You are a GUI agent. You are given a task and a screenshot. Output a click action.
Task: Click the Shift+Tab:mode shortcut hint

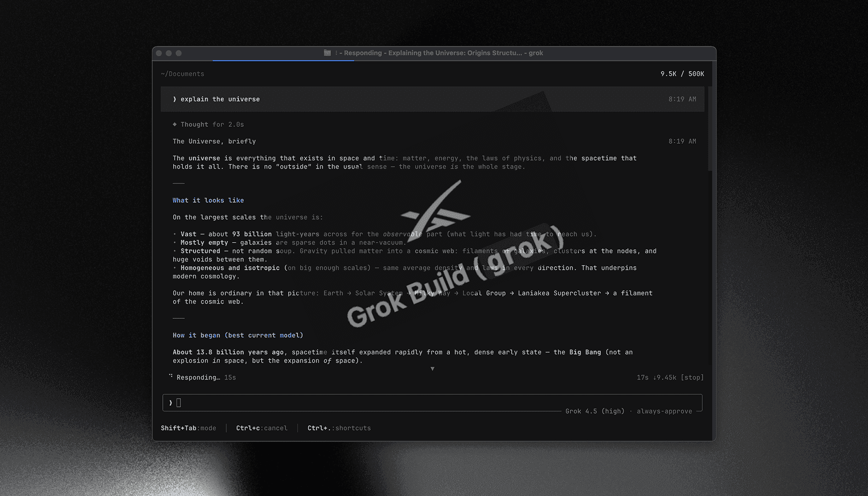point(189,428)
